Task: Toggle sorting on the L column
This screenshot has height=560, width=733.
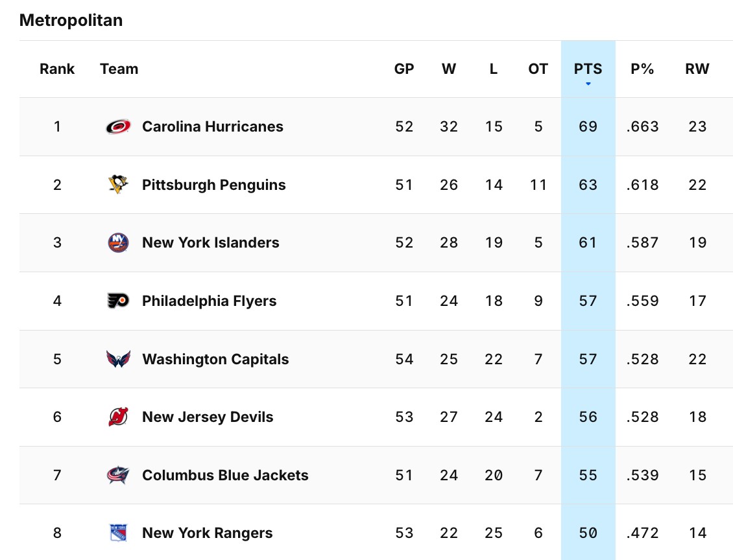Action: pyautogui.click(x=494, y=69)
